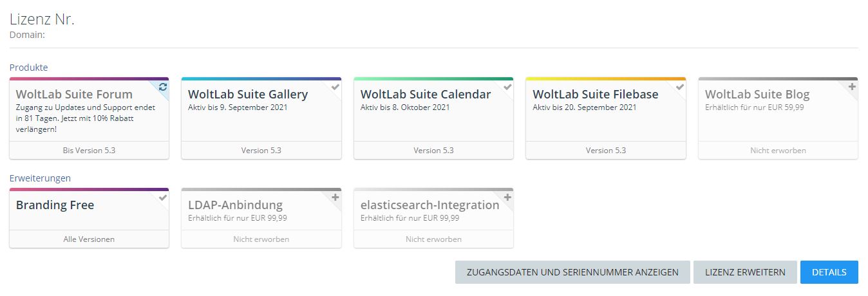
Task: Click checkmark icon on Gallery card
Action: click(x=335, y=86)
